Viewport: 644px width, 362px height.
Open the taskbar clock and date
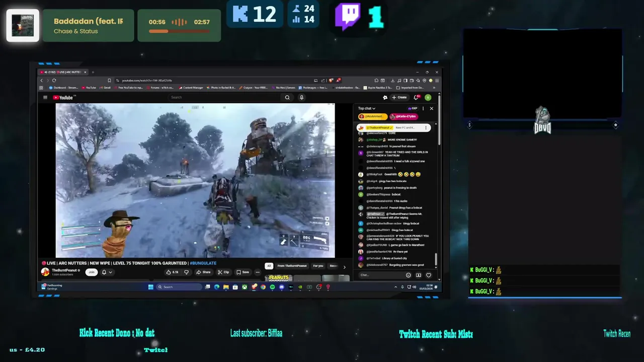tap(426, 287)
